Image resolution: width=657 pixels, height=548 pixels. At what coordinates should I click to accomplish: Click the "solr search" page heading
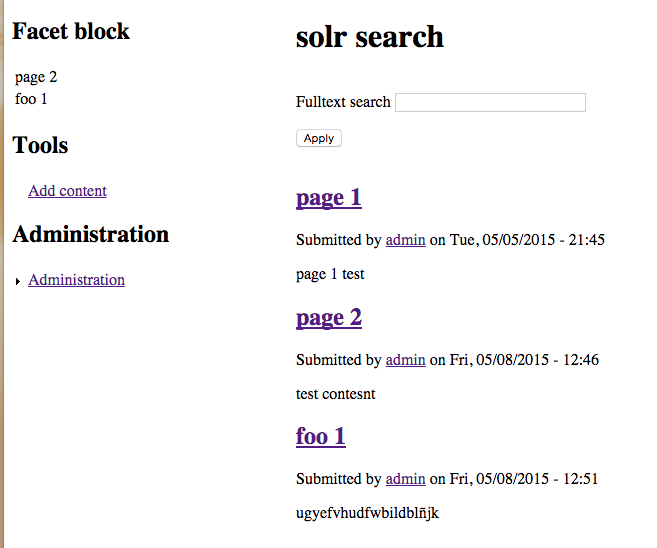coord(369,37)
